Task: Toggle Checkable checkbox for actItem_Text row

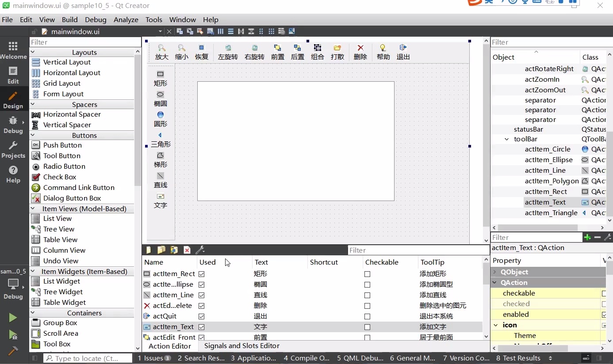Action: pos(367,327)
